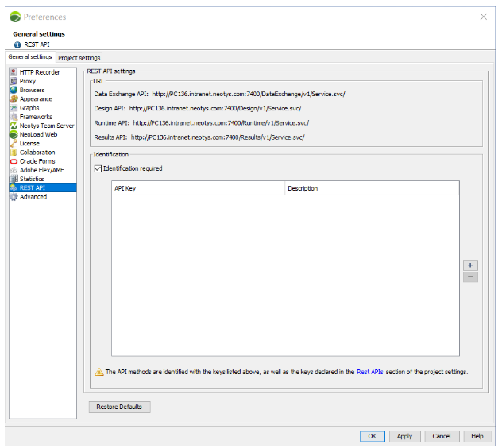Select the Oracle Forms icon
The image size is (502, 448).
[x=14, y=161]
